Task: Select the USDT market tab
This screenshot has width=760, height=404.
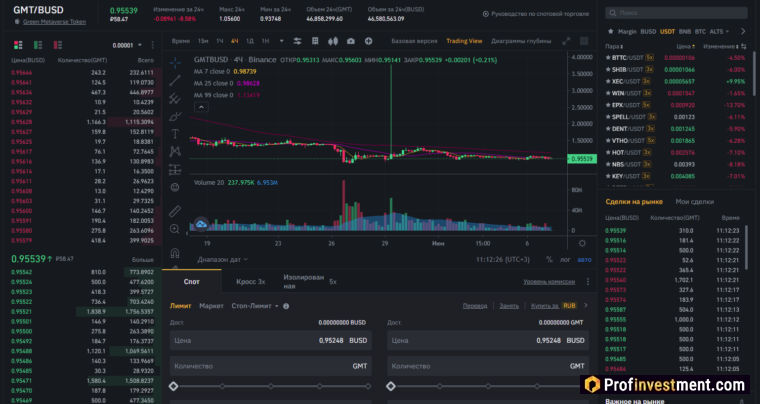Action: [x=667, y=31]
